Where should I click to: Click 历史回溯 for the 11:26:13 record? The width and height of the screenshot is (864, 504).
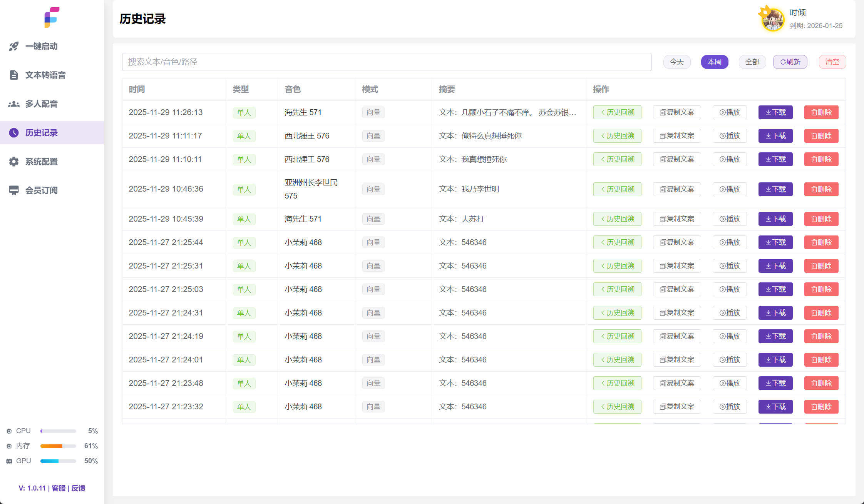[x=617, y=112]
